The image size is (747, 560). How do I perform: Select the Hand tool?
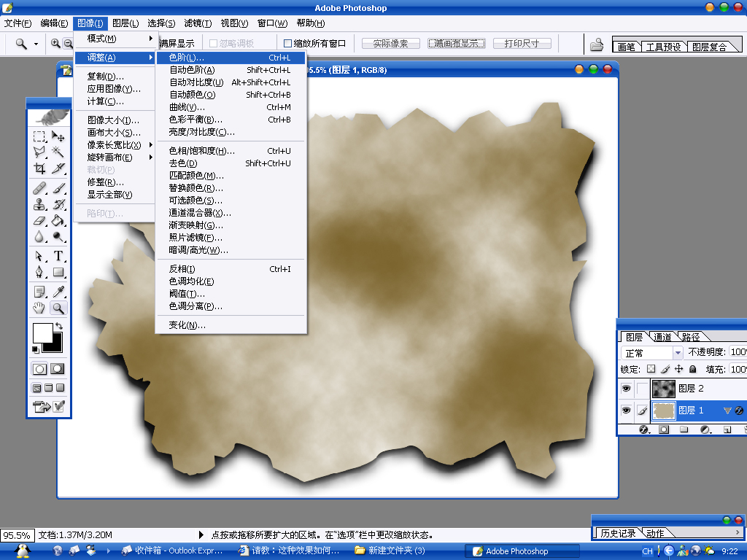[x=39, y=308]
